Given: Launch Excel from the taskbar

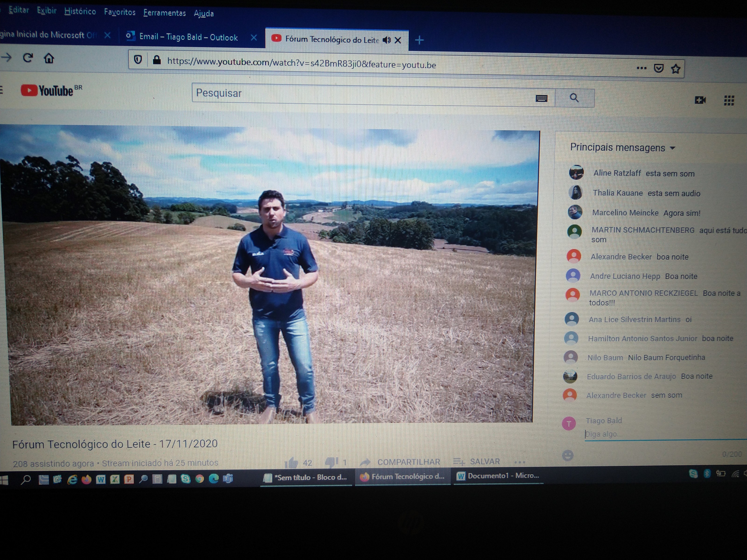Looking at the screenshot, I should 115,479.
